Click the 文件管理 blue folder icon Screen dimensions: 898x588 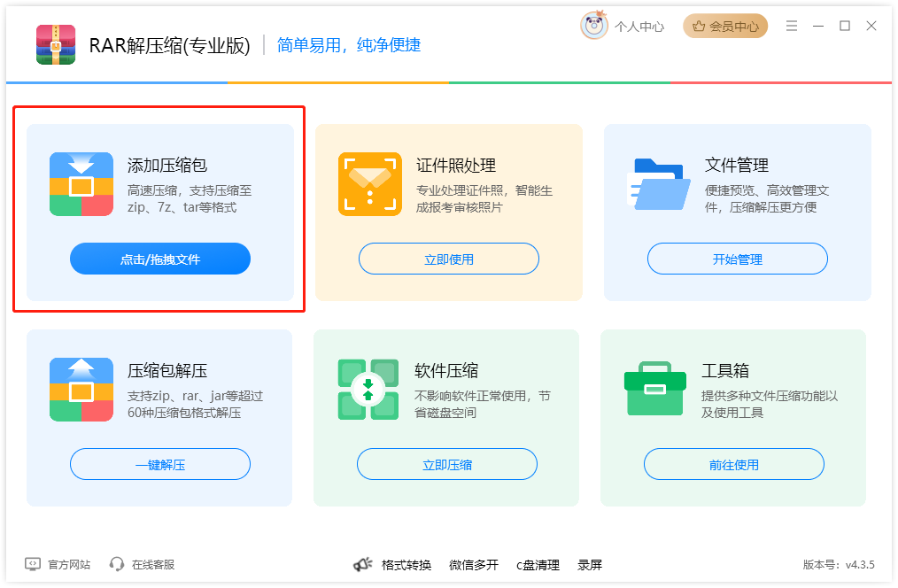[x=658, y=184]
